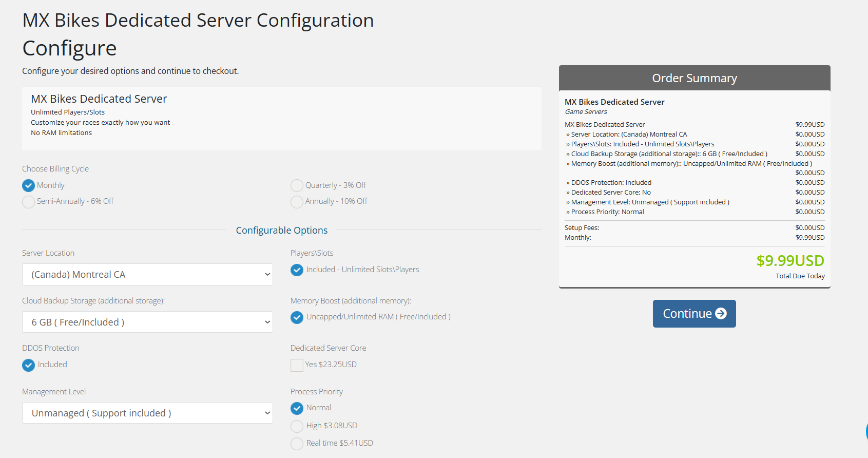Select the Monthly billing cycle
This screenshot has width=868, height=458.
(x=29, y=185)
